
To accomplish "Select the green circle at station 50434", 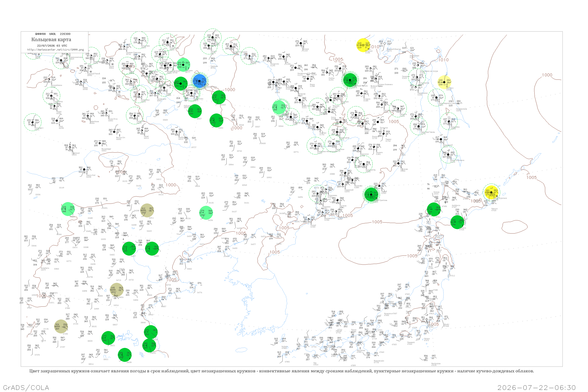I will pyautogui.click(x=219, y=97).
